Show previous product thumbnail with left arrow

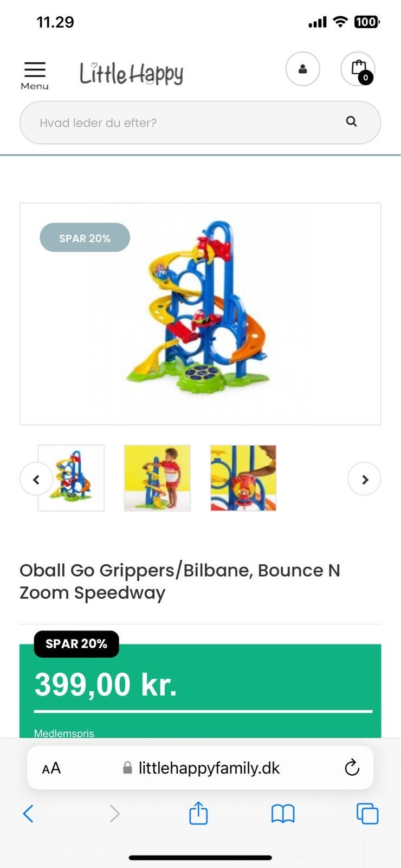(x=36, y=479)
